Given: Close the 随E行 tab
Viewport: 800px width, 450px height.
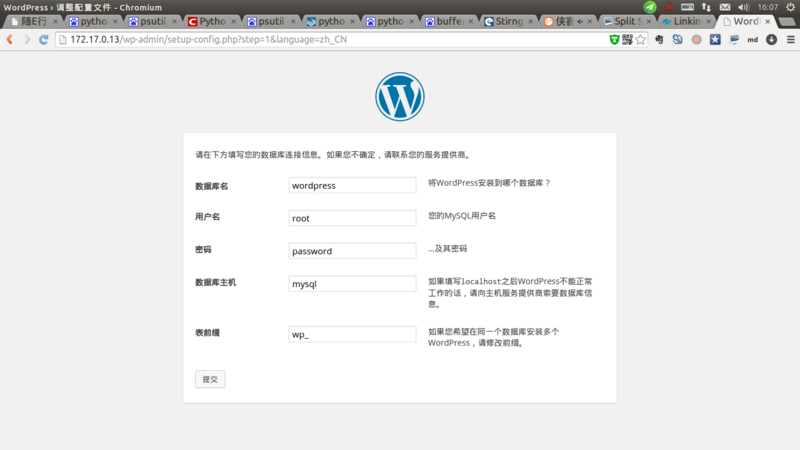Looking at the screenshot, I should pyautogui.click(x=55, y=21).
